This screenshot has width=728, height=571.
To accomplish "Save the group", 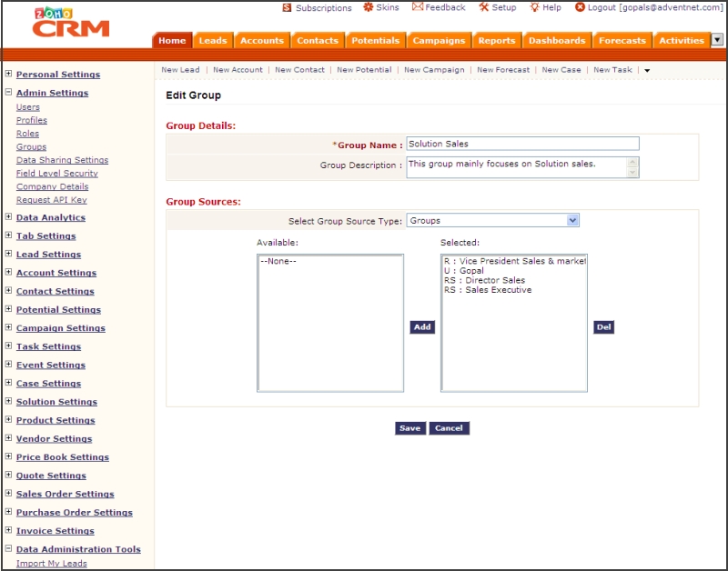I will (x=410, y=428).
